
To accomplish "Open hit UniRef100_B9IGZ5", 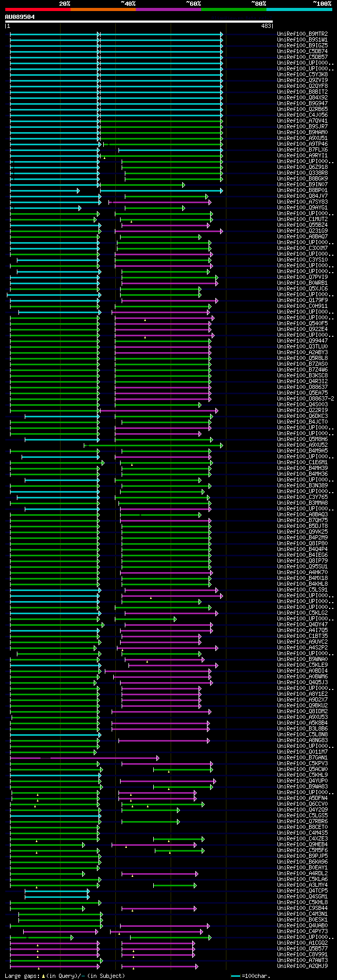I will (x=302, y=46).
